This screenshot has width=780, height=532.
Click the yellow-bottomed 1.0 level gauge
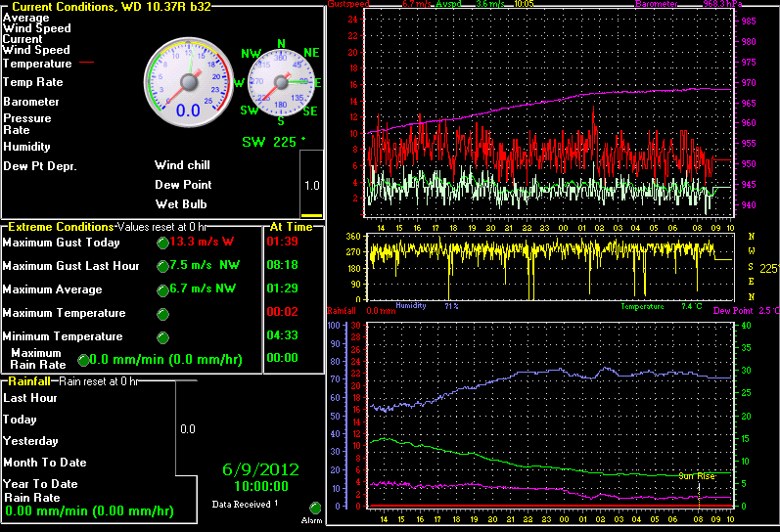(311, 186)
